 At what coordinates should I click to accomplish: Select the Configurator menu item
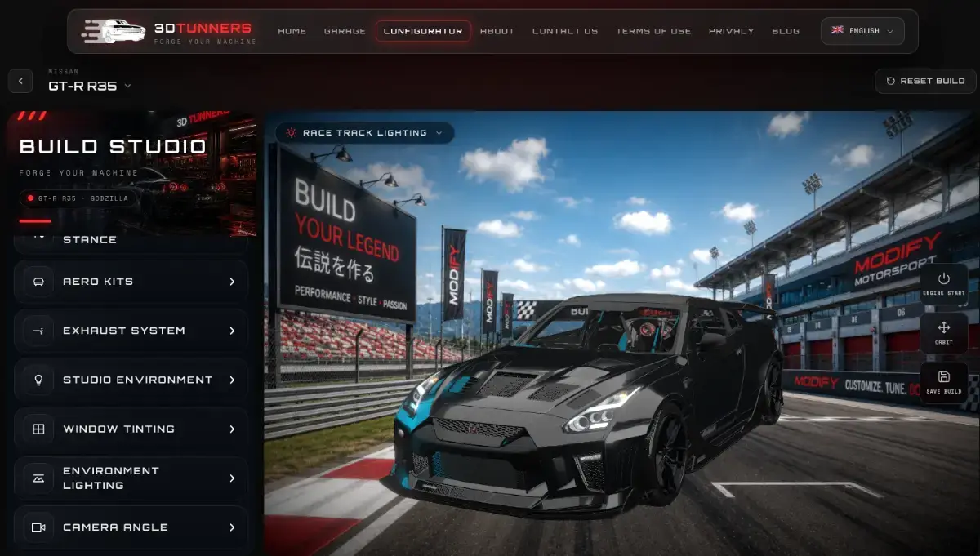(x=423, y=31)
